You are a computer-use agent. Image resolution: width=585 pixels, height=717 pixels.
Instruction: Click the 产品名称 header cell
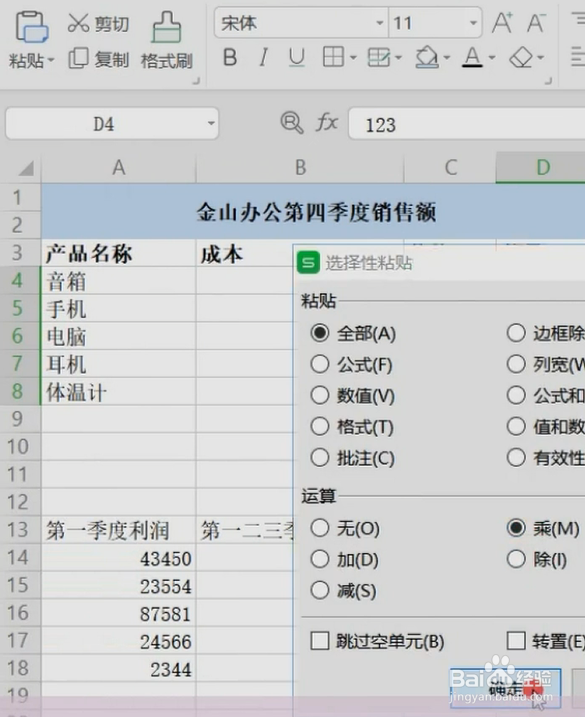click(x=118, y=253)
